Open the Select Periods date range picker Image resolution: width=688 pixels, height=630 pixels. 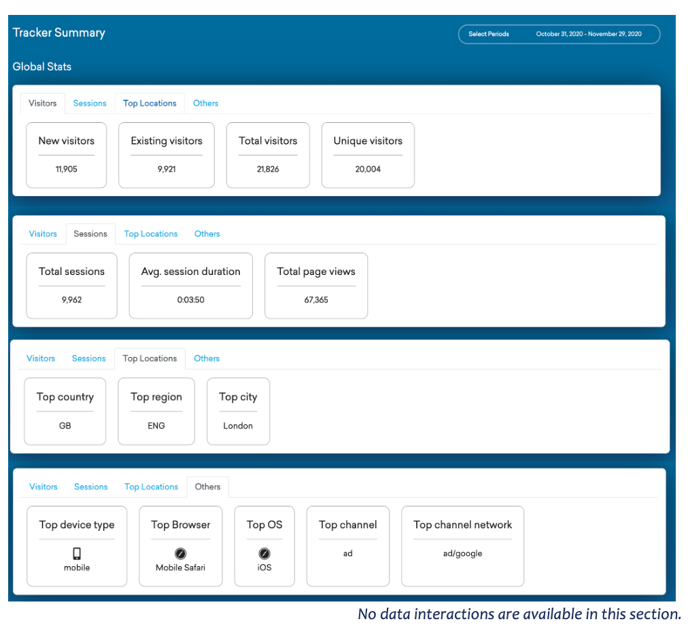[x=559, y=34]
